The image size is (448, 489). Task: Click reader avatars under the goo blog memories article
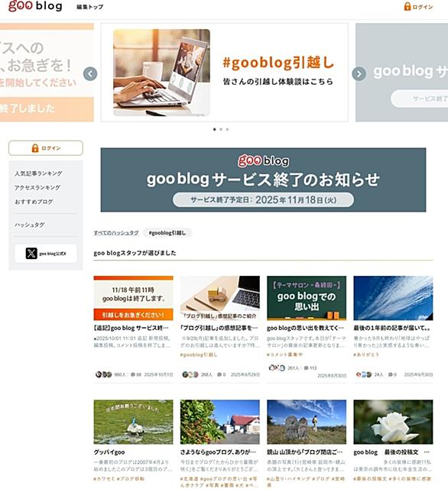277,368
